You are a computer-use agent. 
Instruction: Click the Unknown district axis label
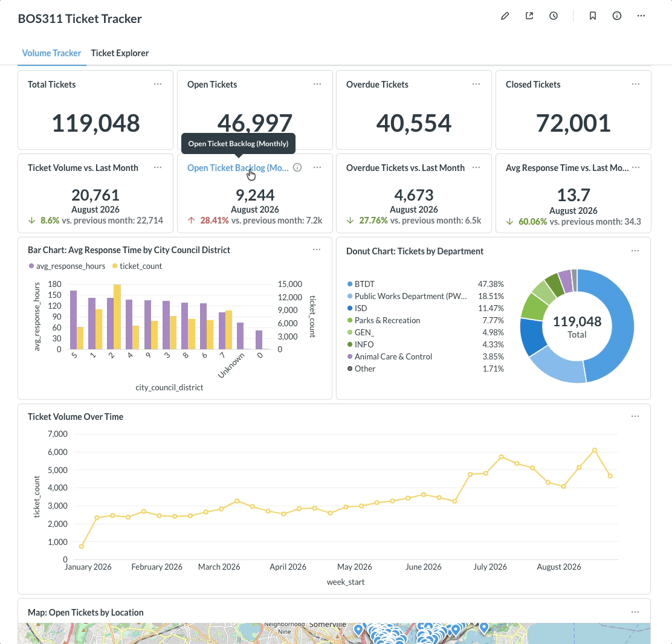tap(231, 365)
